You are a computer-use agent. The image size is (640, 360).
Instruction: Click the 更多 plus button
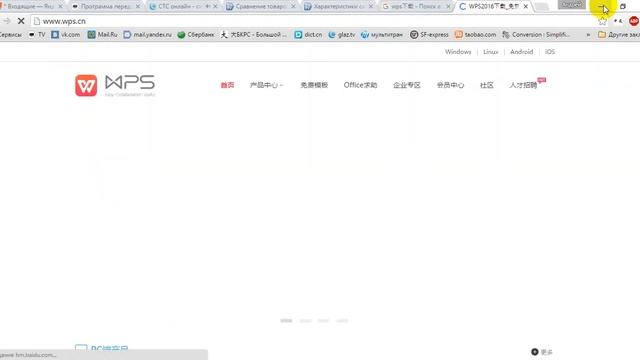tap(542, 352)
